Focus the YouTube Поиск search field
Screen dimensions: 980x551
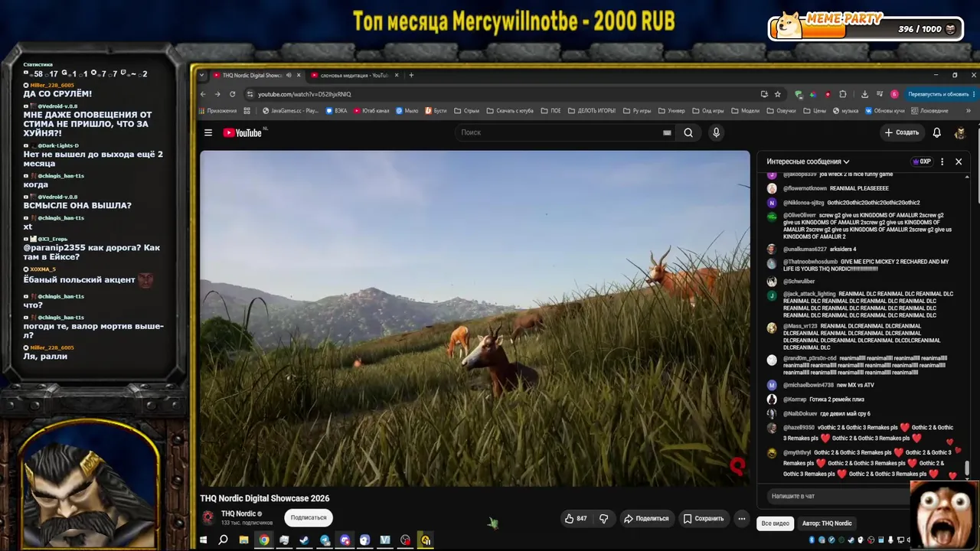pos(559,132)
